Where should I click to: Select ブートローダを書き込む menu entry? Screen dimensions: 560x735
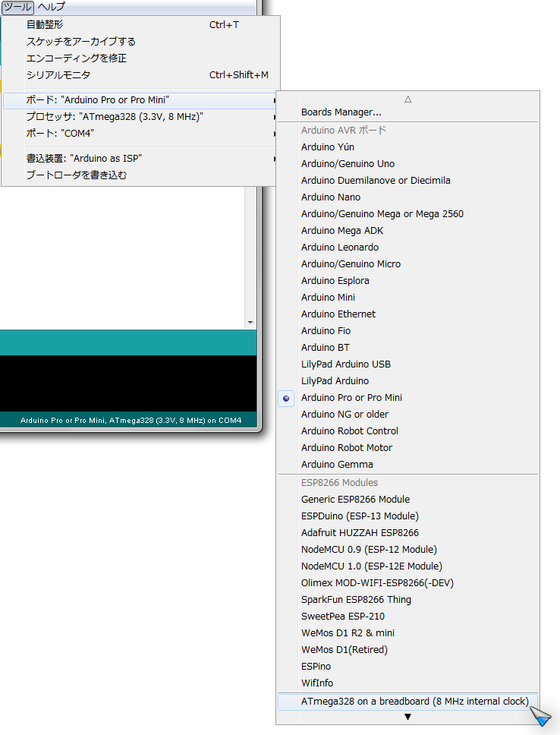140,175
